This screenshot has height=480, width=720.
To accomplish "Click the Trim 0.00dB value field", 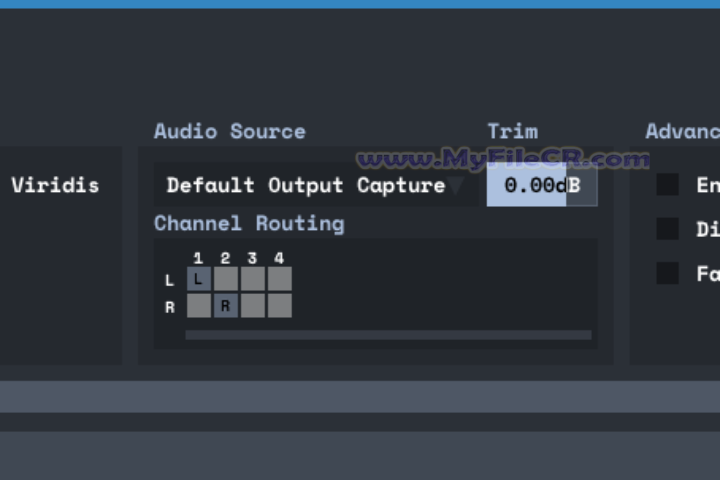I will pos(541,185).
